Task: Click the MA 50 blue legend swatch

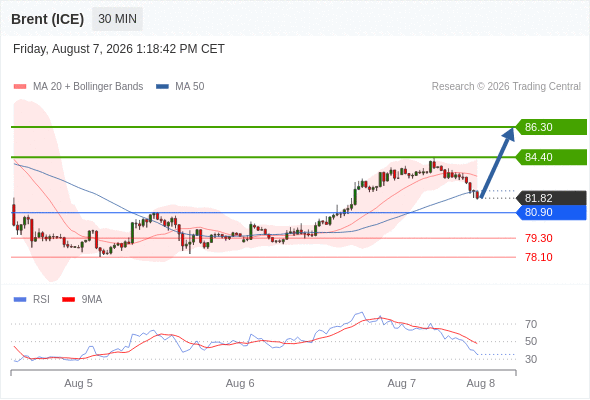Action: tap(162, 87)
